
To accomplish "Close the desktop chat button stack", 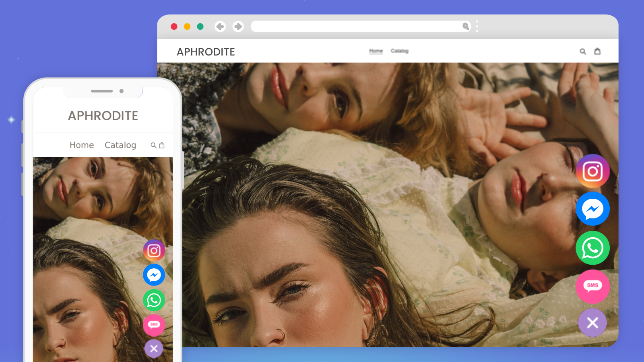I will (x=592, y=323).
